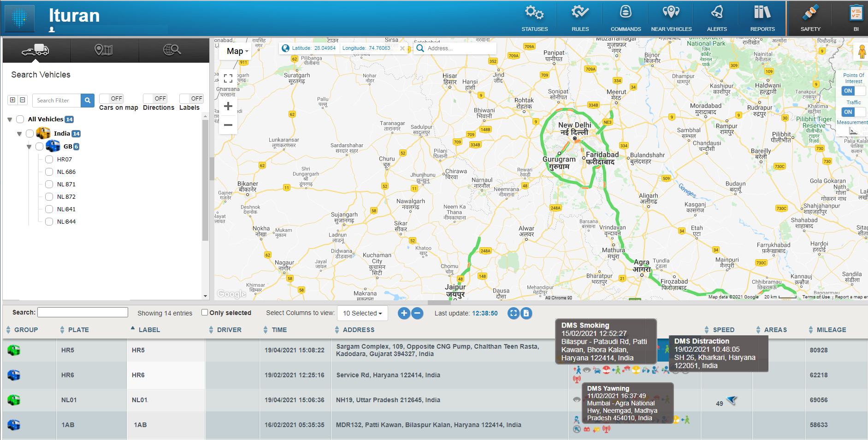
Task: Click the map fullscreen icon
Action: pyautogui.click(x=228, y=78)
